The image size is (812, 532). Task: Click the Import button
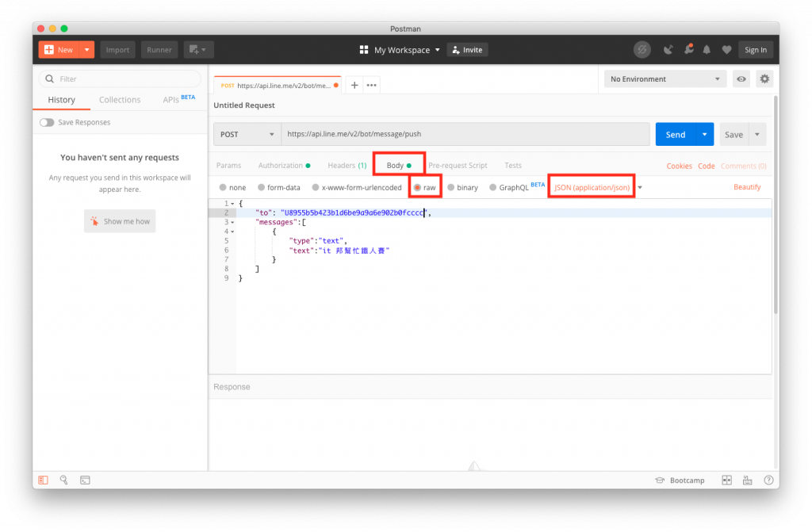pos(117,50)
